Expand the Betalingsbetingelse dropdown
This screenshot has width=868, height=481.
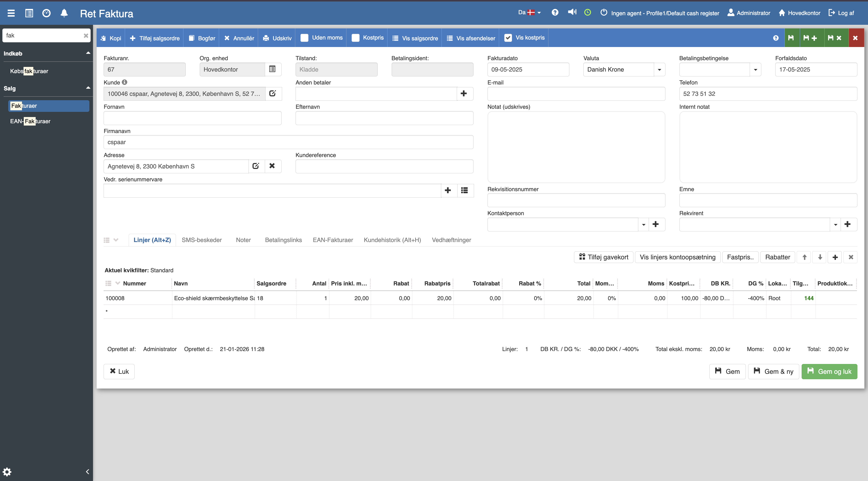click(755, 70)
